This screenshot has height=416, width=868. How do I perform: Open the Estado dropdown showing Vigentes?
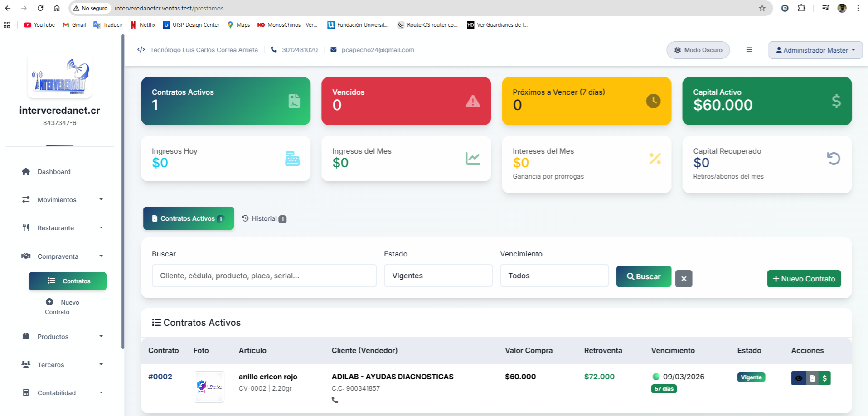[x=438, y=275]
